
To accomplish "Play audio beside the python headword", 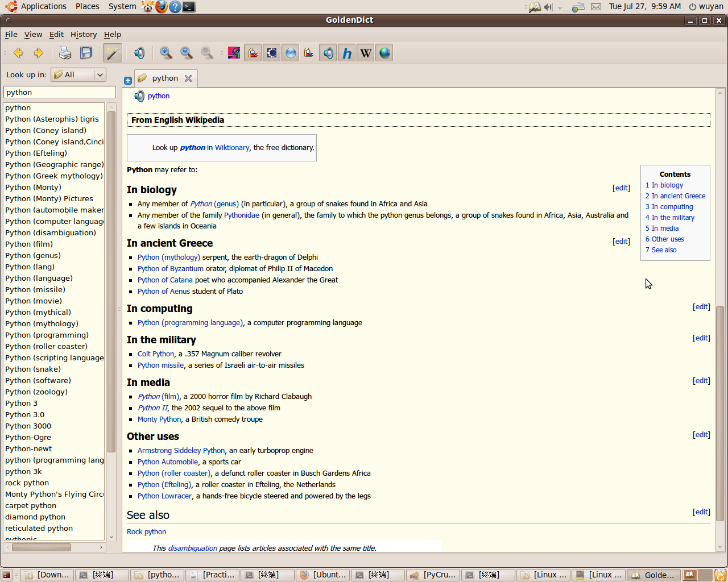I will click(139, 96).
